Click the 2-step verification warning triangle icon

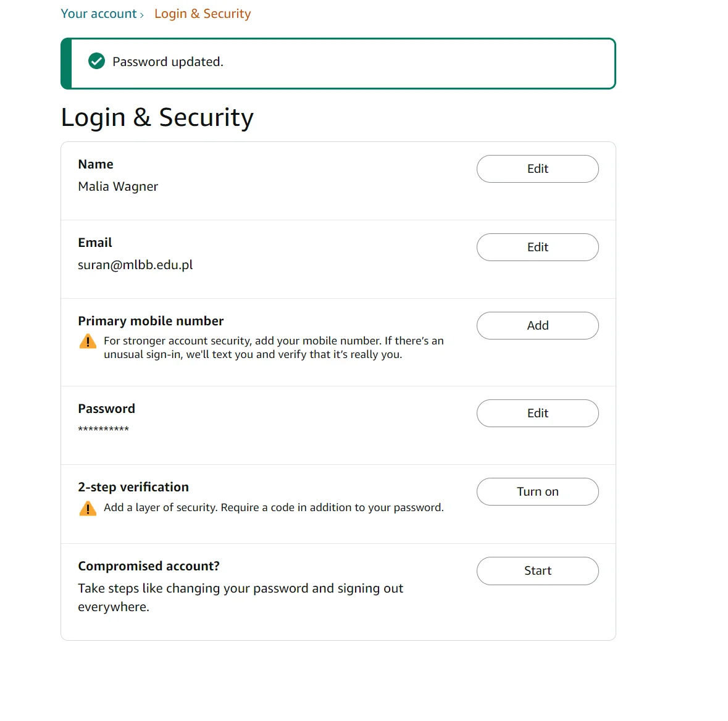(x=88, y=509)
